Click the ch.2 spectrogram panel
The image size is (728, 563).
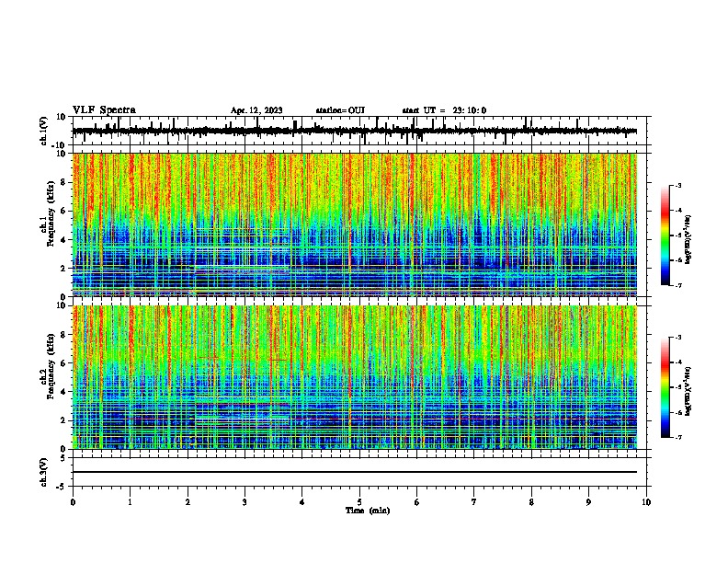[x=355, y=377]
